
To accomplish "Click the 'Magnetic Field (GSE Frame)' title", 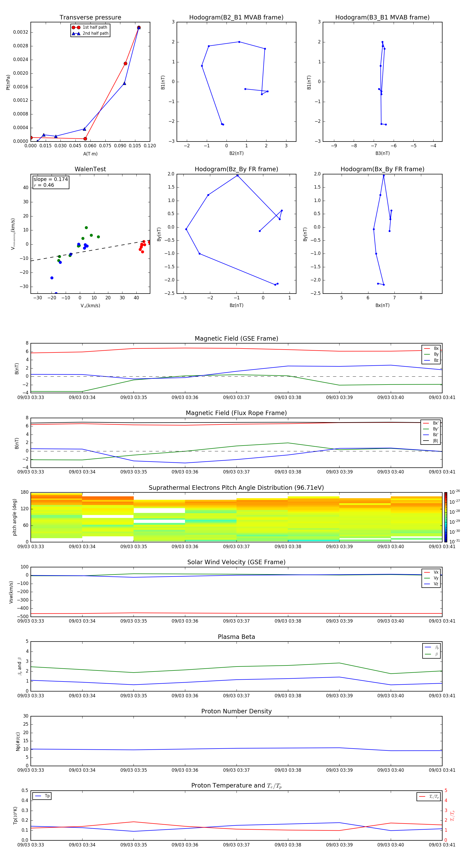I will [x=236, y=339].
